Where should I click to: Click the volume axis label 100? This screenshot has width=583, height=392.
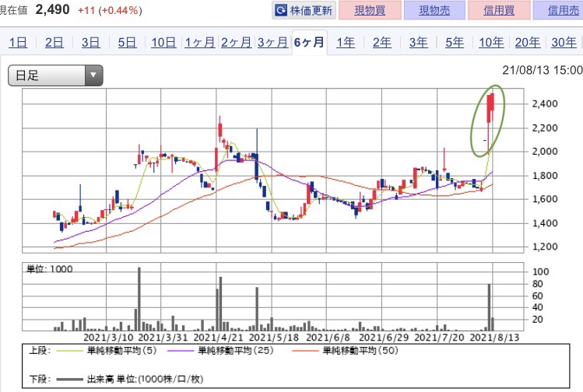(x=541, y=271)
